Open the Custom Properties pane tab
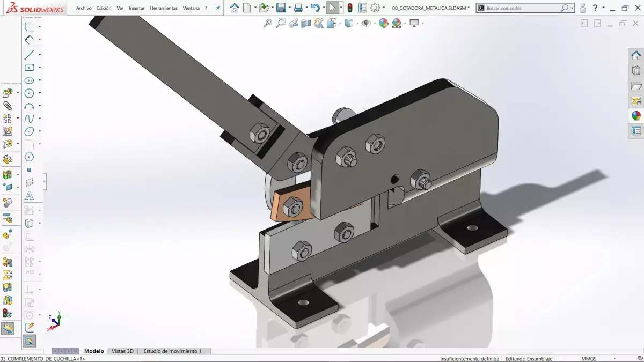 pyautogui.click(x=636, y=131)
